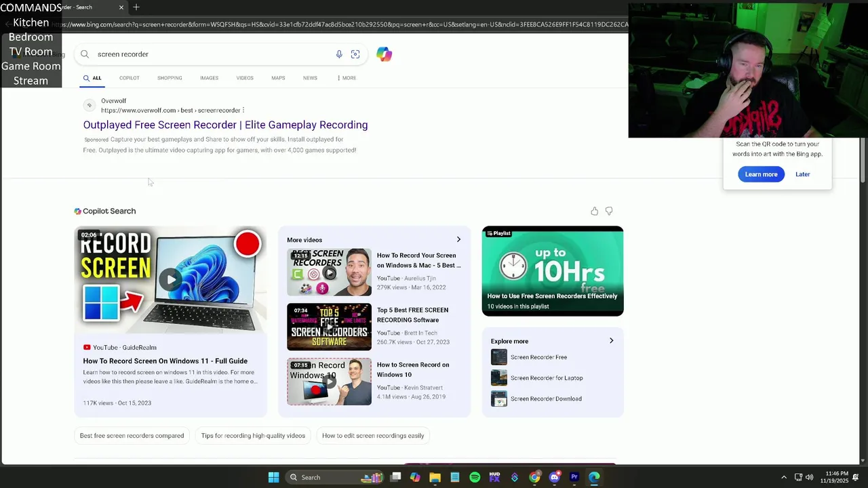Switch to the COPILOT tab
This screenshot has height=488, width=868.
130,78
